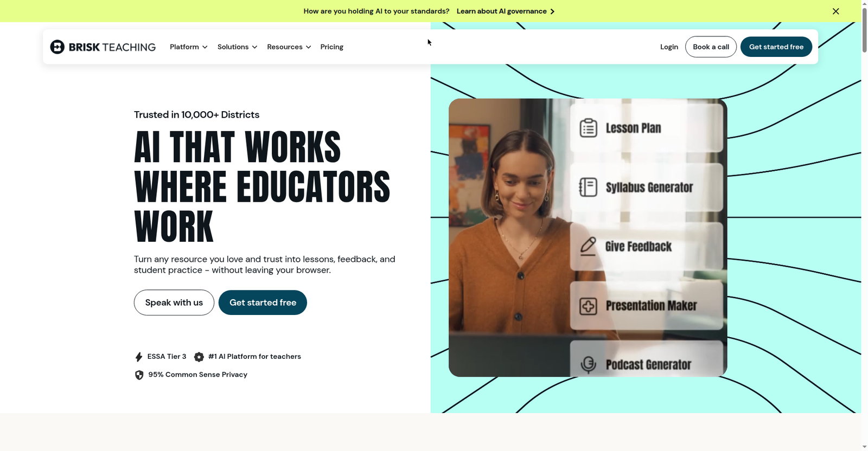Click the #1 AI Platform for teachers text

[x=254, y=357]
